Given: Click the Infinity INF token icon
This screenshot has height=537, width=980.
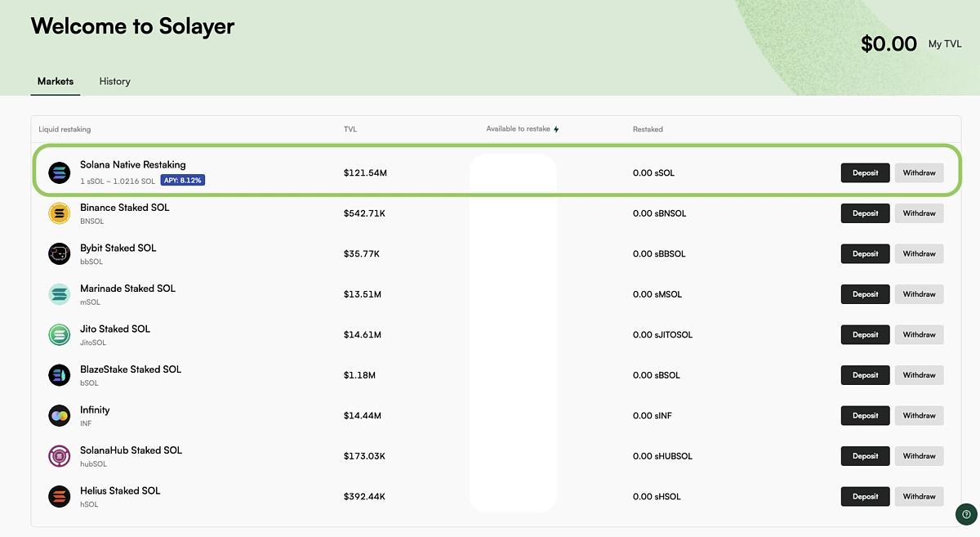Looking at the screenshot, I should click(x=60, y=415).
